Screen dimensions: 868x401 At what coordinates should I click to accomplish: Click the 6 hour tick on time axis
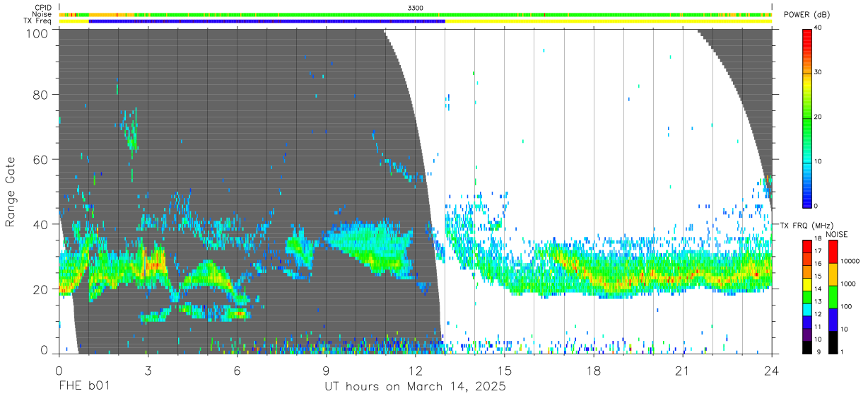point(237,370)
